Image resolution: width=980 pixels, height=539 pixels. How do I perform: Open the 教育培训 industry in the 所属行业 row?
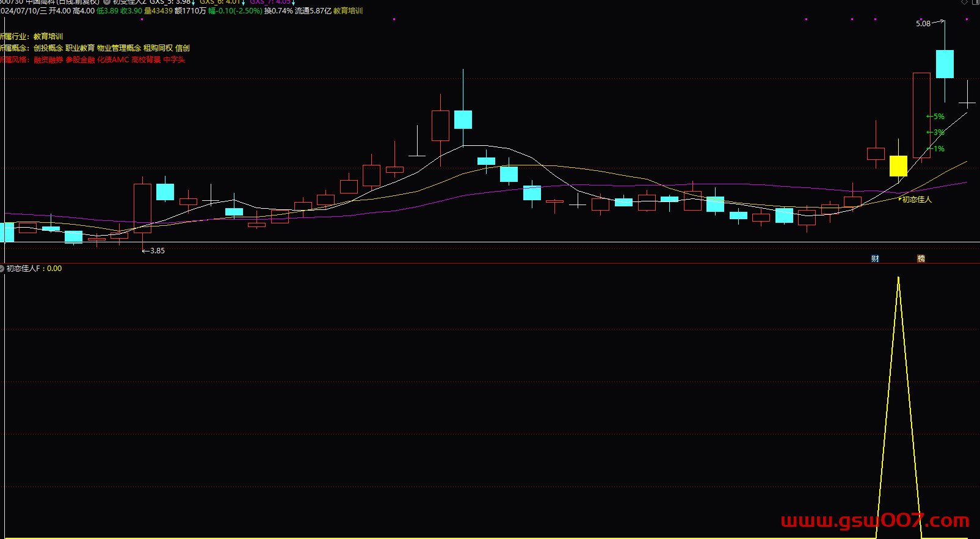pyautogui.click(x=48, y=37)
